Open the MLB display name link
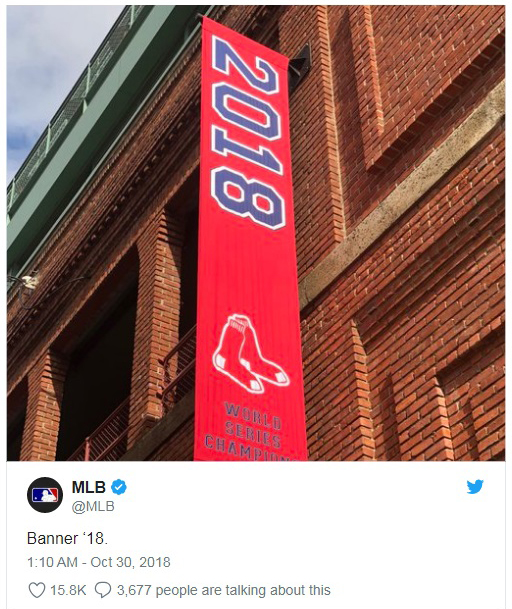This screenshot has height=609, width=512. pyautogui.click(x=89, y=487)
